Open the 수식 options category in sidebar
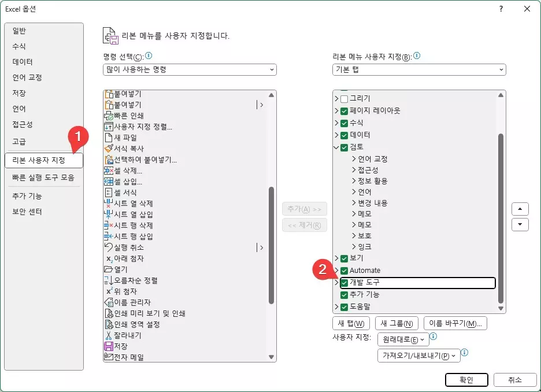 click(44, 46)
